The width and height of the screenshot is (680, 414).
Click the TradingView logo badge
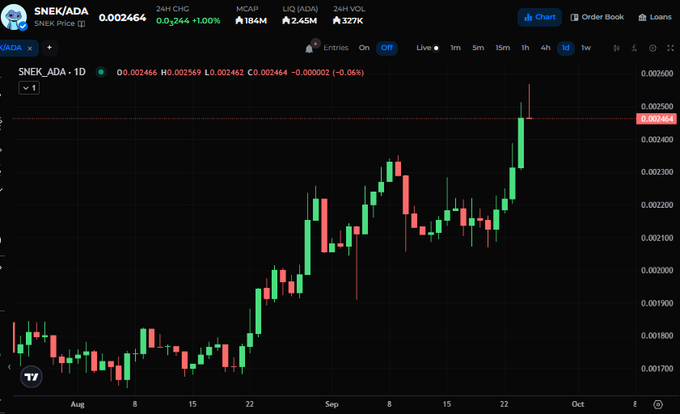pos(31,377)
